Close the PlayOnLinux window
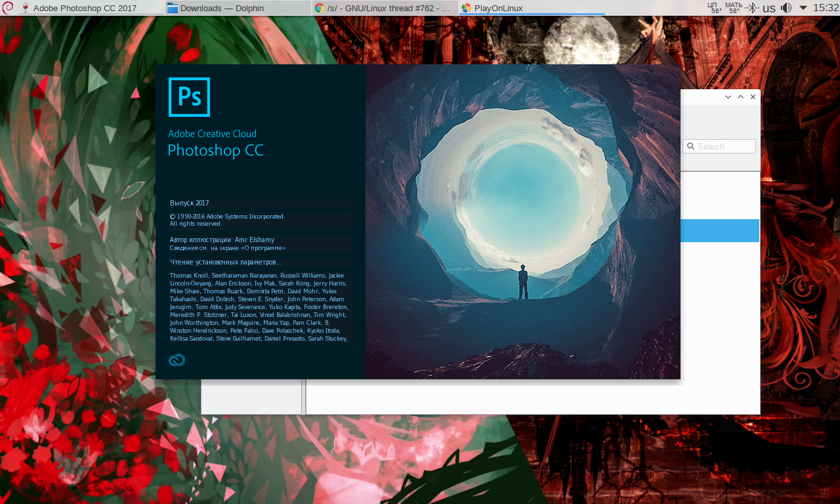The width and height of the screenshot is (840, 504). [x=753, y=97]
